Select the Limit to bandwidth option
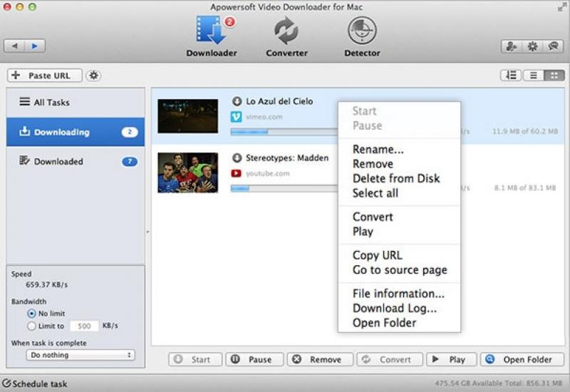Image resolution: width=570 pixels, height=392 pixels. tap(31, 326)
